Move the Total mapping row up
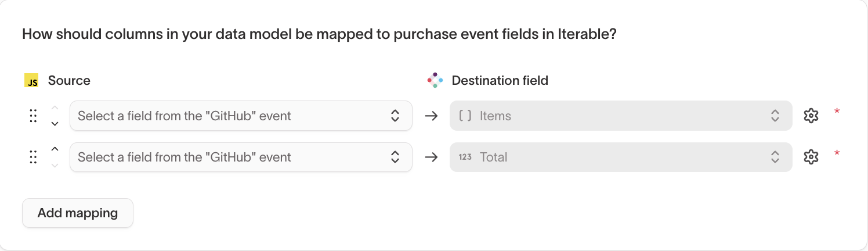 55,149
